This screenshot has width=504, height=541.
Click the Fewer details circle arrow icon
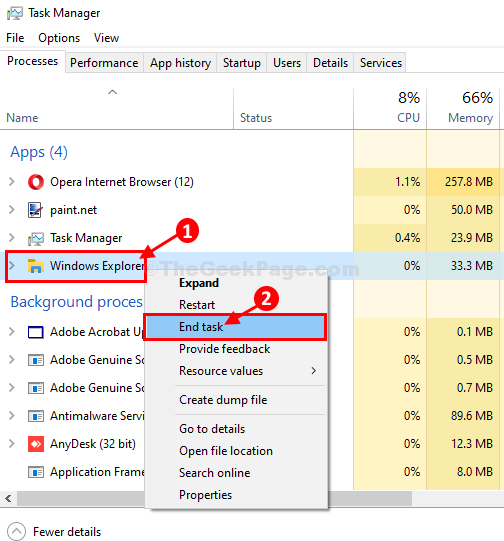[16, 532]
